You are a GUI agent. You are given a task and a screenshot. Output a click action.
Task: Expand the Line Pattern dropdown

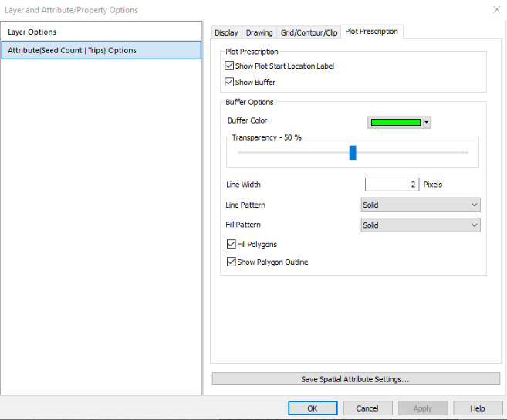(x=421, y=205)
